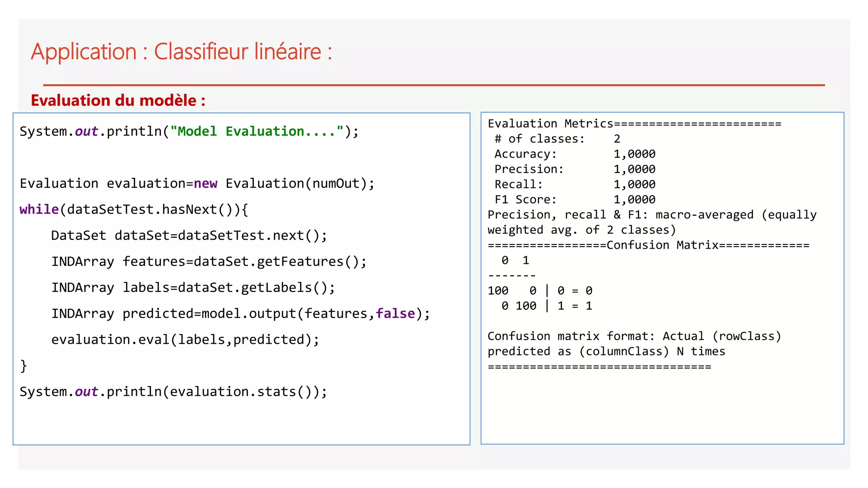Click the line 'System.out.println(evaluation.stats());'
This screenshot has width=868, height=488.
click(173, 392)
